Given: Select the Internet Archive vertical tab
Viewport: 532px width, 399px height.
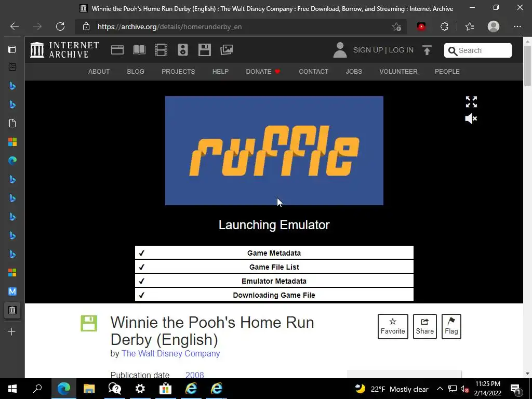Looking at the screenshot, I should (12, 310).
